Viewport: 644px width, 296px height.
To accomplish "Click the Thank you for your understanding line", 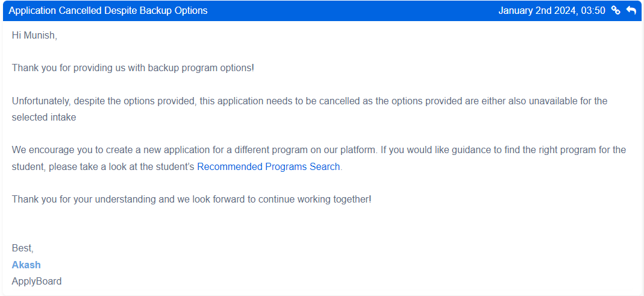I will pyautogui.click(x=192, y=200).
